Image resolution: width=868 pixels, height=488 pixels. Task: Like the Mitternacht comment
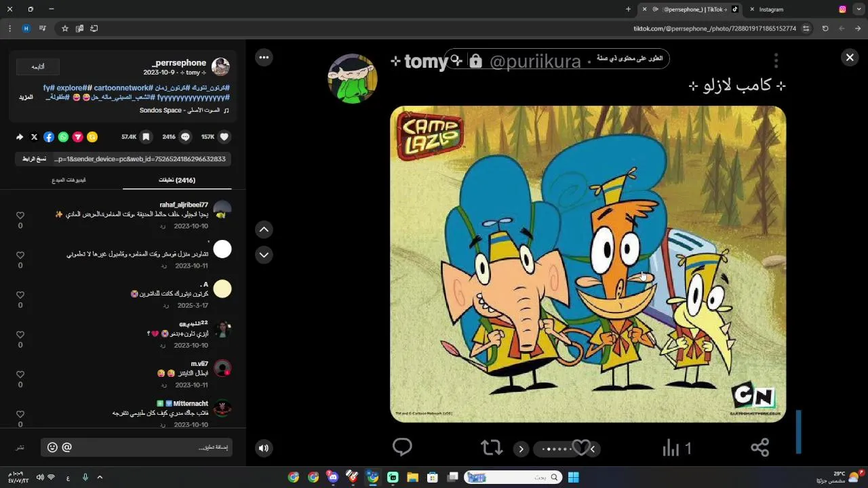pos(20,414)
